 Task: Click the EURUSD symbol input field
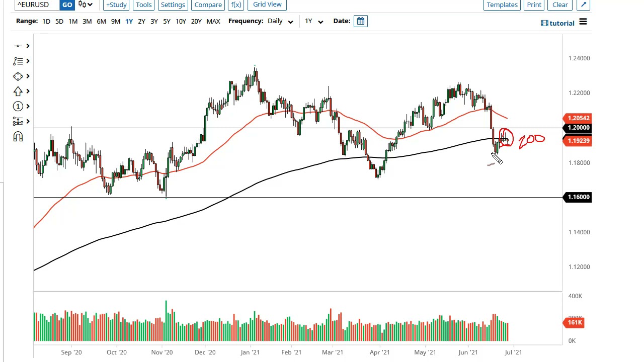36,5
